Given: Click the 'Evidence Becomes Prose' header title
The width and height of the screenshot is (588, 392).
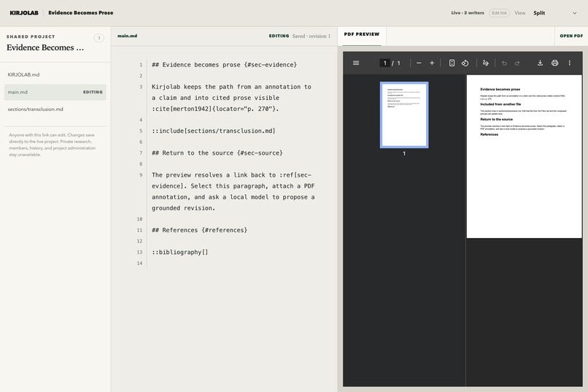Looking at the screenshot, I should point(81,12).
